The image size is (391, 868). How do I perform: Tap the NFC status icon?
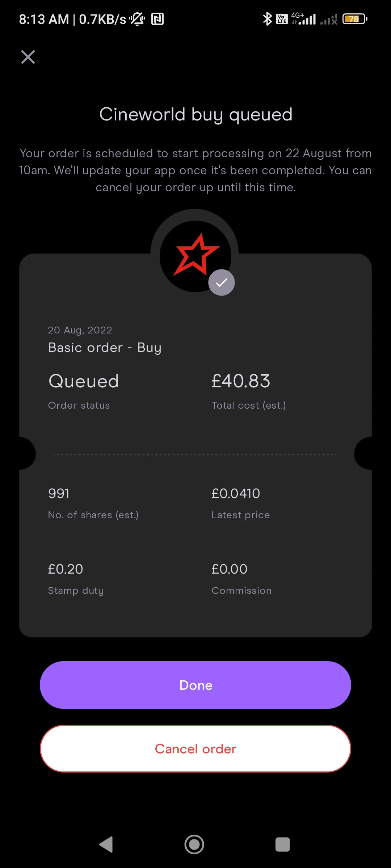157,19
